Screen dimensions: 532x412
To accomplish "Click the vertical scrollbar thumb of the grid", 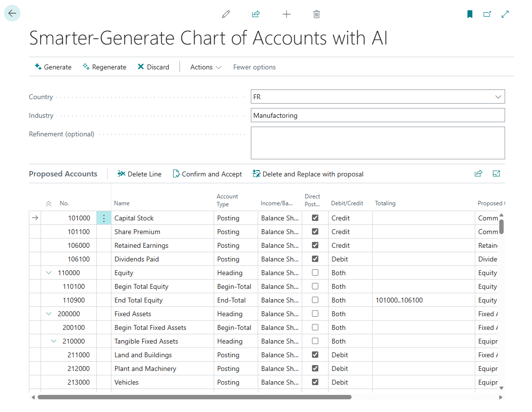I will [502, 226].
